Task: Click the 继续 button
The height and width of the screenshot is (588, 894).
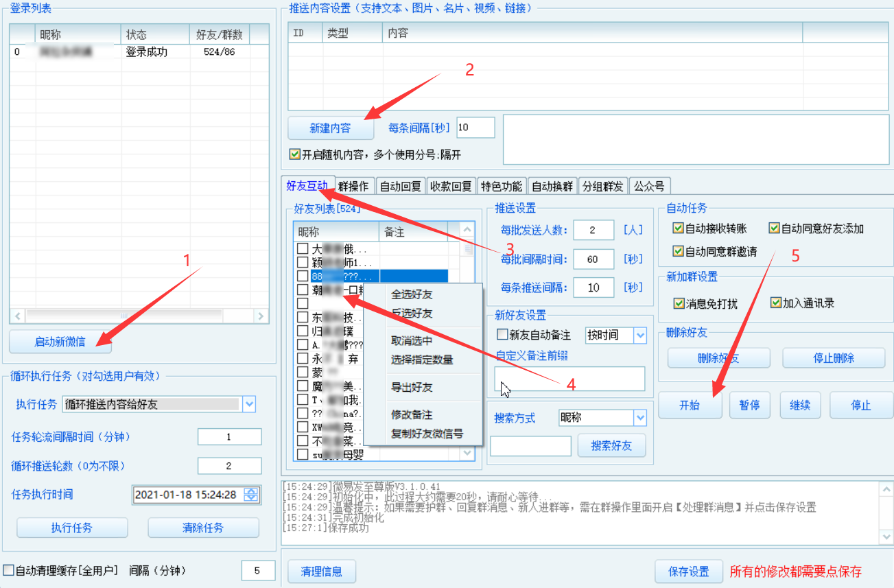Action: [800, 405]
